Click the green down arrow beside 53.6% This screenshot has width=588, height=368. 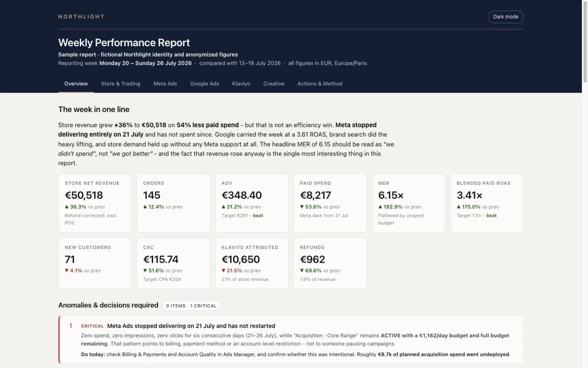coord(302,207)
